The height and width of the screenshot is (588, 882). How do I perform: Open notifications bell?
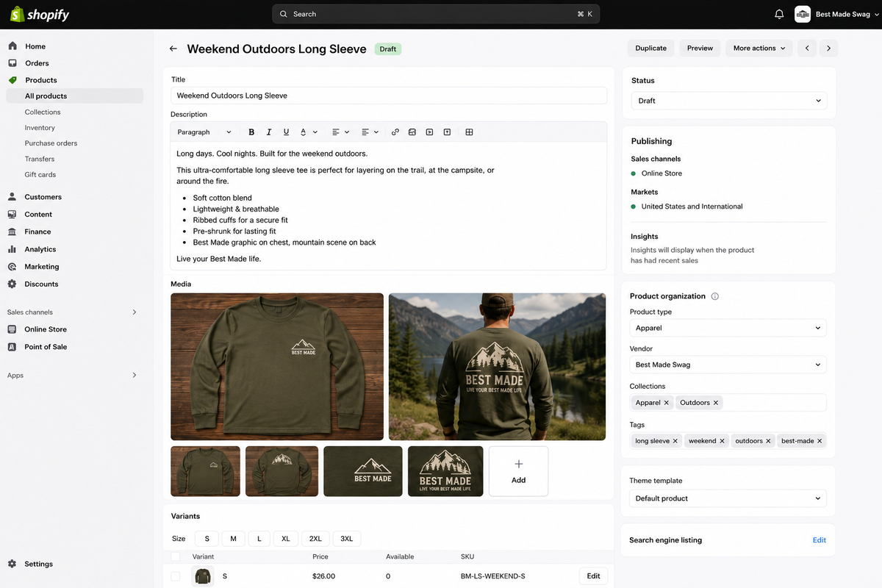[779, 14]
